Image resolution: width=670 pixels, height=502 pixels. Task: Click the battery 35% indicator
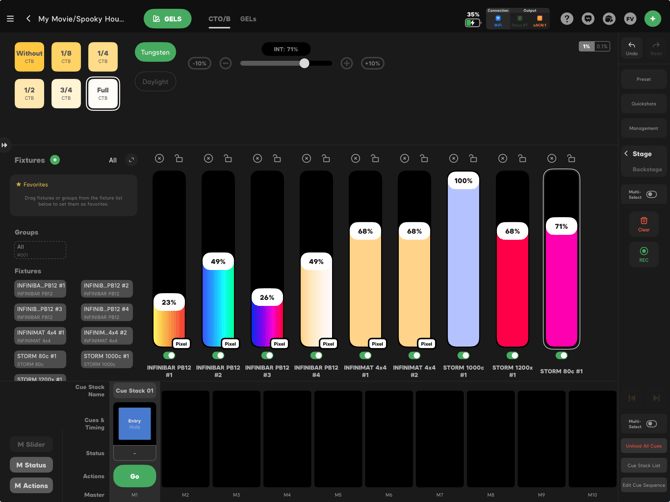click(473, 20)
